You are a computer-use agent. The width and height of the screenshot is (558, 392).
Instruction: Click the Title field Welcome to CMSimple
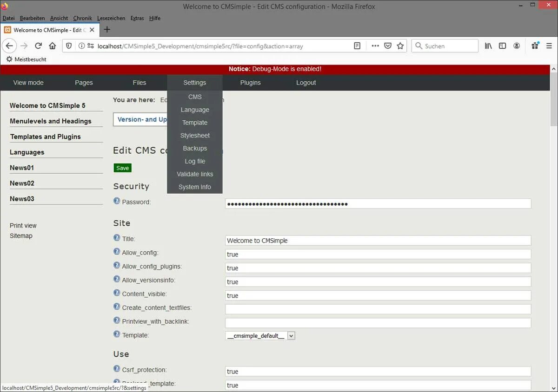pos(378,241)
